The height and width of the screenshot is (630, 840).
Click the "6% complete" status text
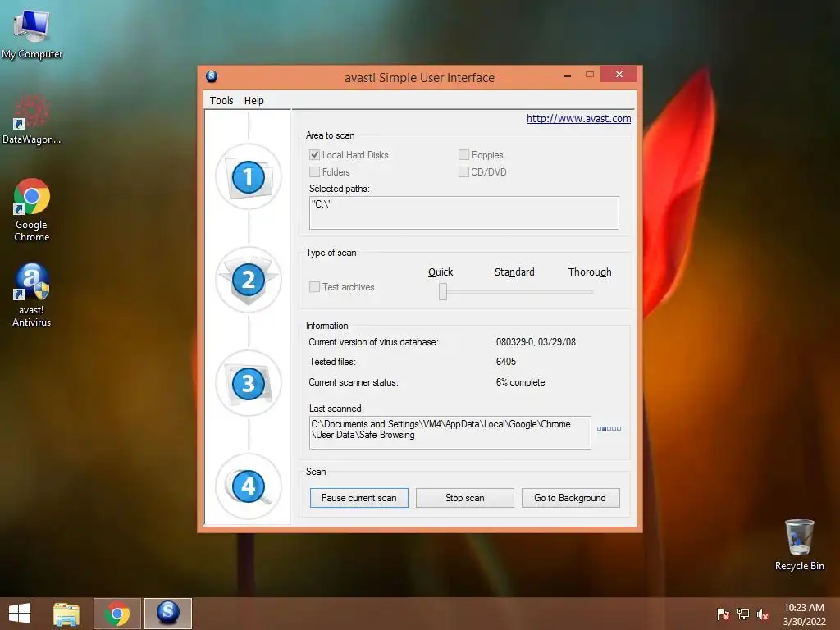520,382
